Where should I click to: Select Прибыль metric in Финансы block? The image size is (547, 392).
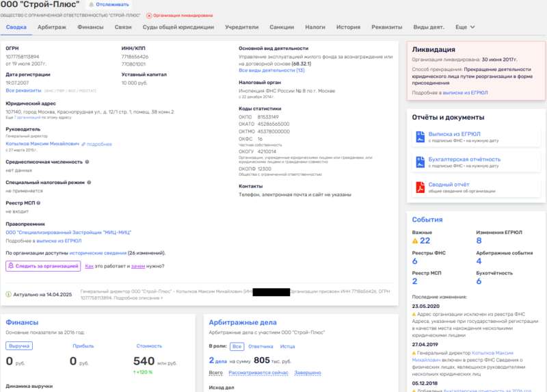coord(83,345)
